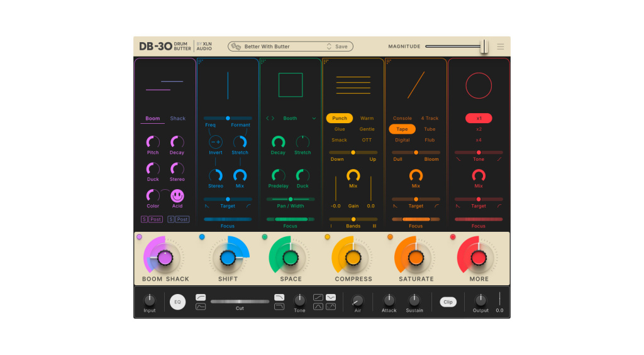Select the high-cut steep filter shape
This screenshot has width=644, height=355.
(279, 307)
